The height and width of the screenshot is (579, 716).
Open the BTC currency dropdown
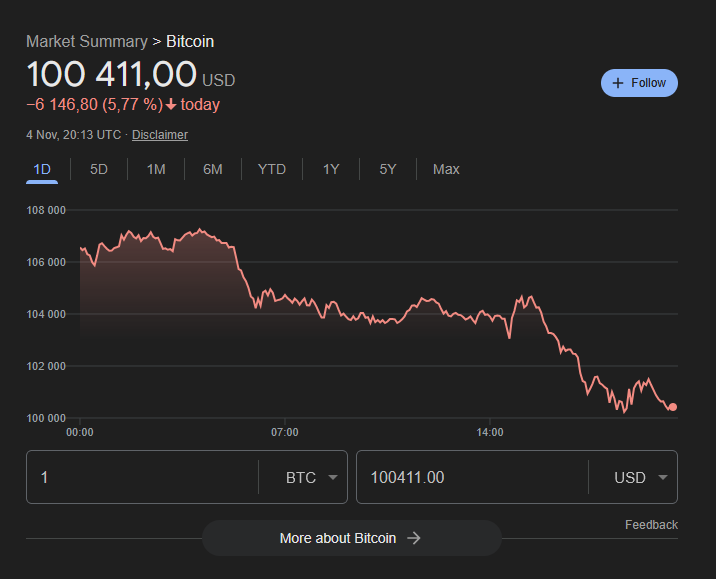(314, 477)
